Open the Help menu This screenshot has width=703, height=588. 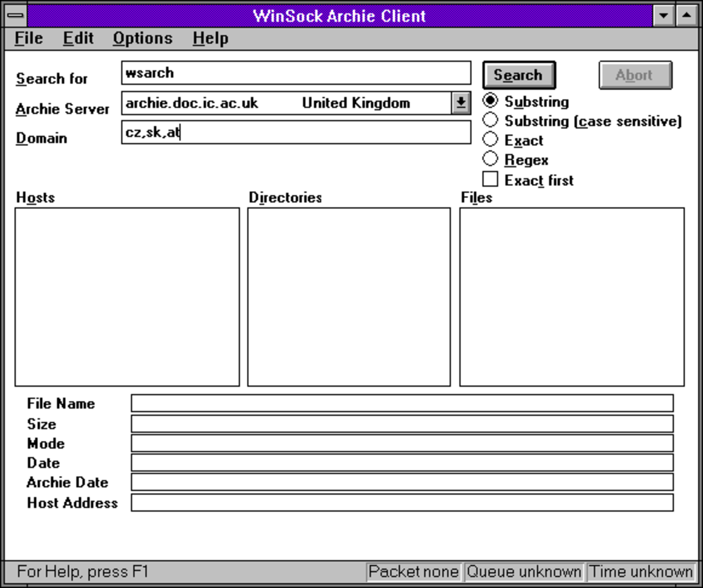pyautogui.click(x=210, y=38)
